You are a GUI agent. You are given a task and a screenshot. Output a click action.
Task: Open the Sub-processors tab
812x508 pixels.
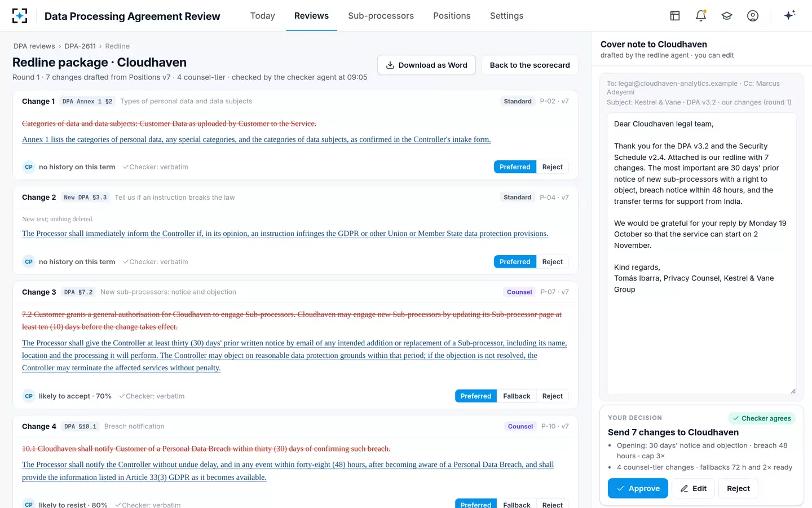pos(381,16)
